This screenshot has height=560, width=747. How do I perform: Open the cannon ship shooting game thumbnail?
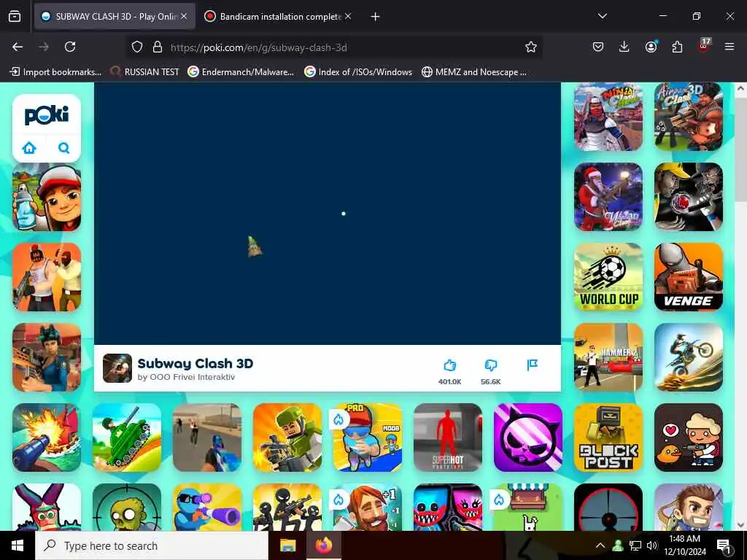[47, 437]
